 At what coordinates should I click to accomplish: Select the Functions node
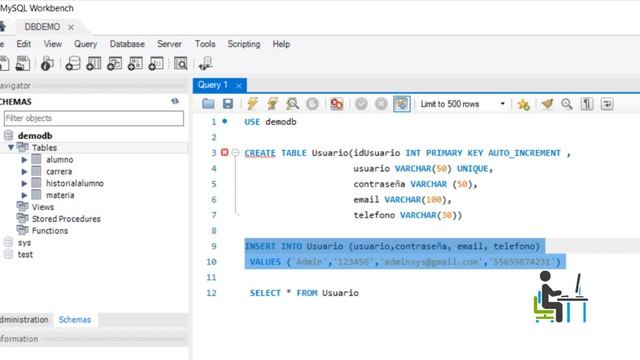coord(50,231)
